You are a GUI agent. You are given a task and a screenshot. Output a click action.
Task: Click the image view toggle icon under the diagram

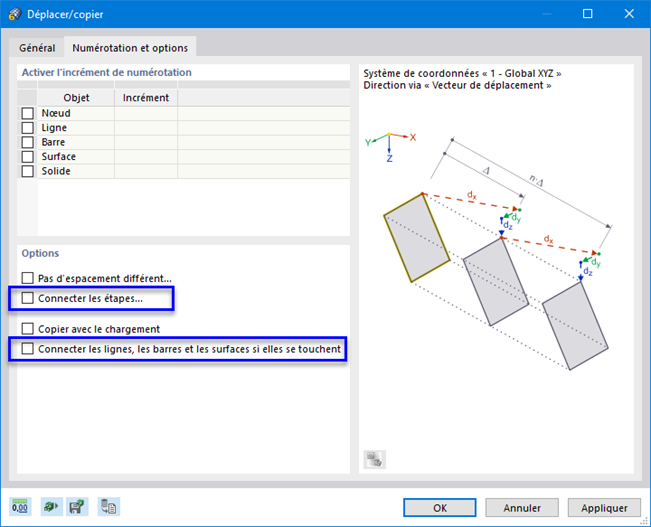[374, 459]
